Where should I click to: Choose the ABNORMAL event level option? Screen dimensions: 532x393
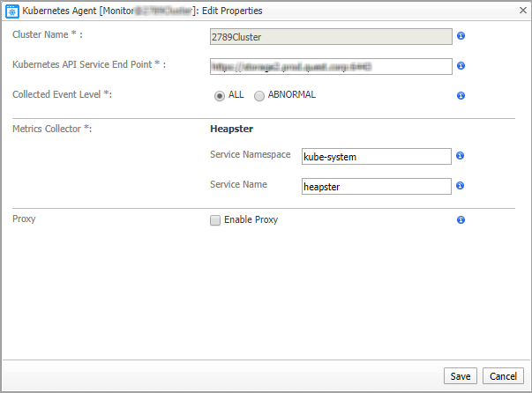click(259, 95)
